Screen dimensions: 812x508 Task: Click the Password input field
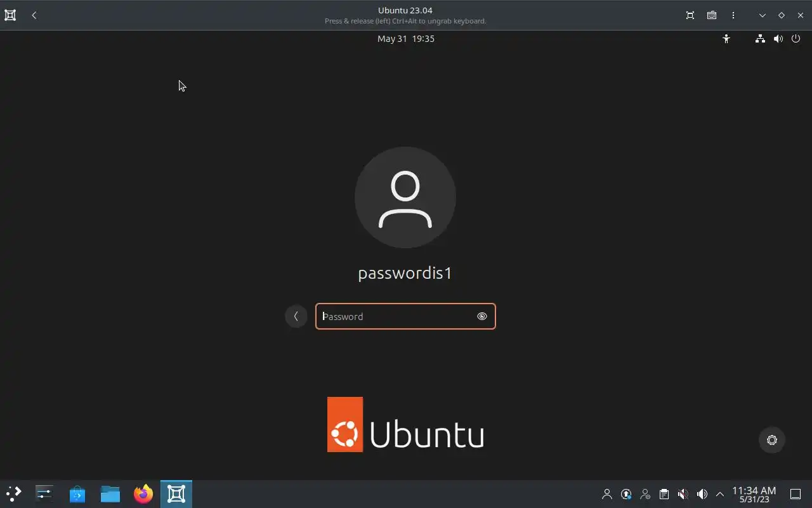pyautogui.click(x=405, y=316)
